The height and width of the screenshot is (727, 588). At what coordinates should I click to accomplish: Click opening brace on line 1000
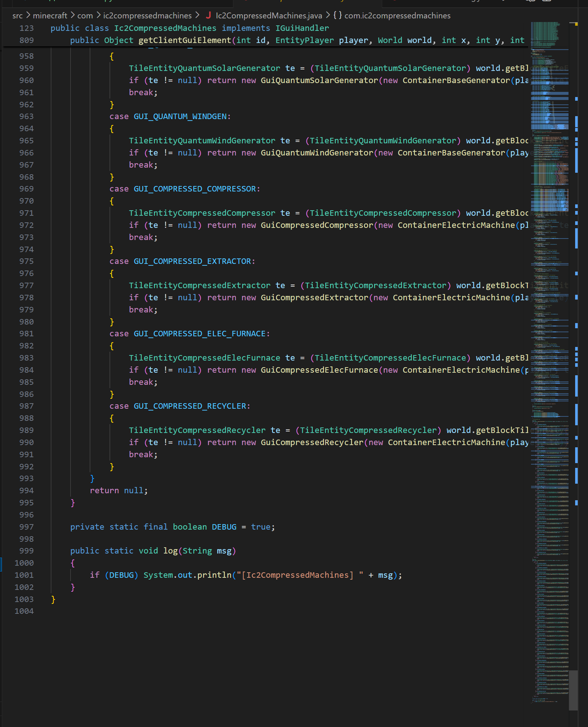coord(73,563)
